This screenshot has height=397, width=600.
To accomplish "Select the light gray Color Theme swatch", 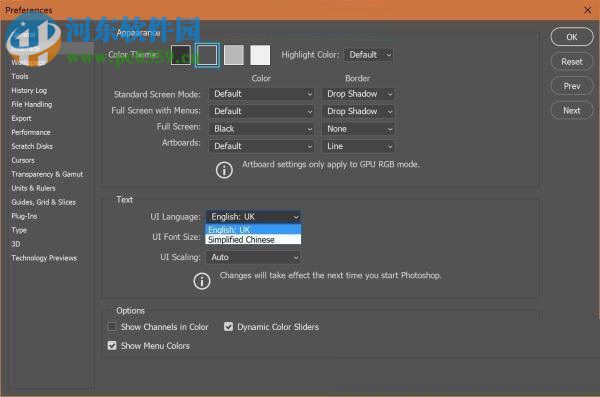I will click(x=233, y=55).
